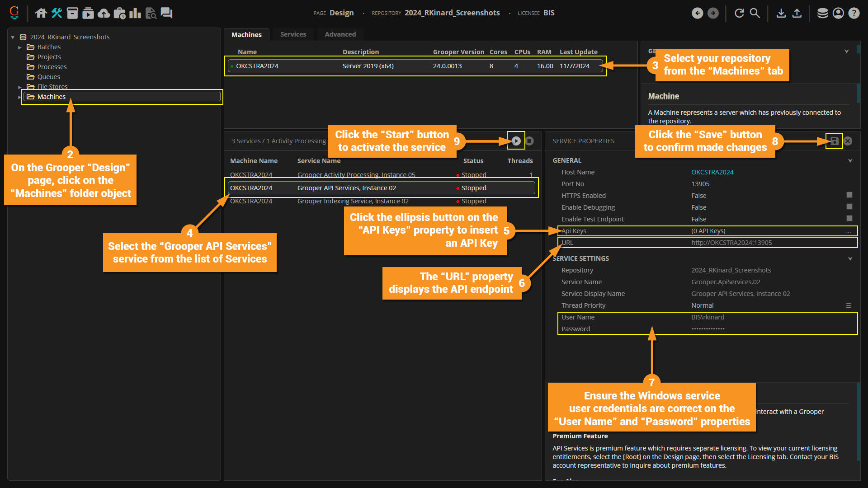The image size is (868, 488).
Task: Click the stacked database icon in top toolbar
Action: (822, 13)
